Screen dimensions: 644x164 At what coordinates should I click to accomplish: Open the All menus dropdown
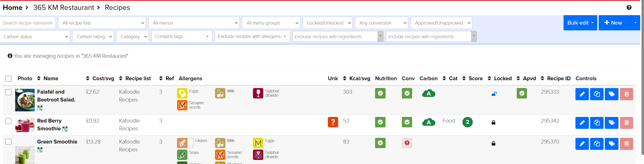pyautogui.click(x=194, y=23)
